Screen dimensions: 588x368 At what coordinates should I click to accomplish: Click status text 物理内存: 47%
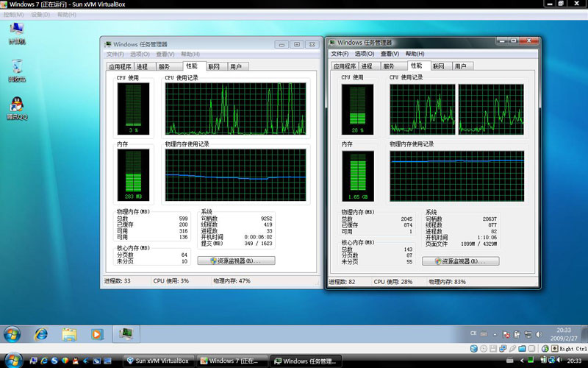232,281
